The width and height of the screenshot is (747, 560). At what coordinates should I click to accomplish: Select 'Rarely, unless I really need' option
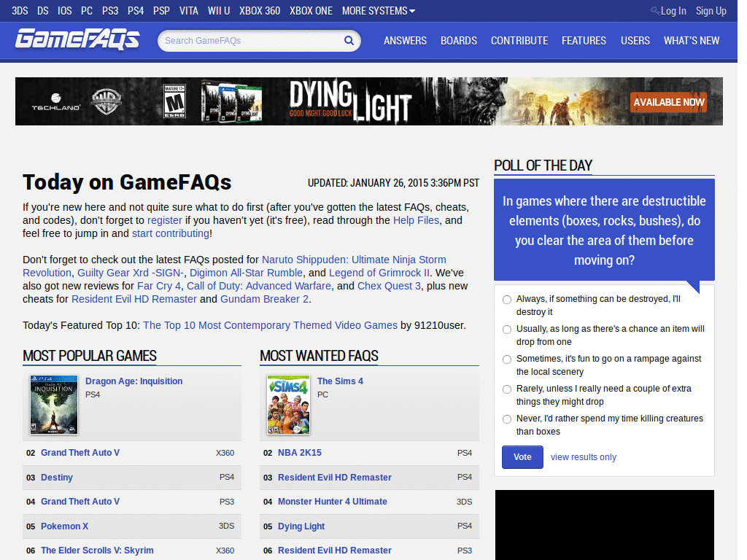[507, 389]
